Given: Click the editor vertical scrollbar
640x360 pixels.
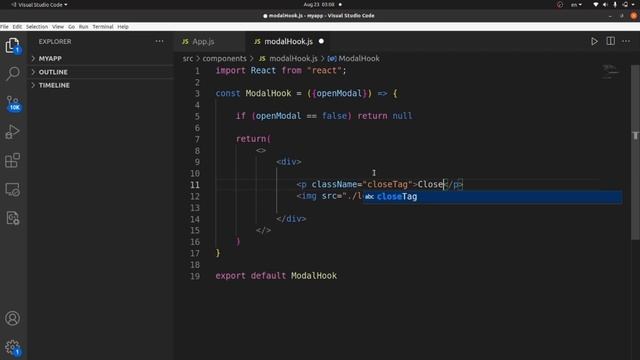Looking at the screenshot, I should pyautogui.click(x=635, y=152).
